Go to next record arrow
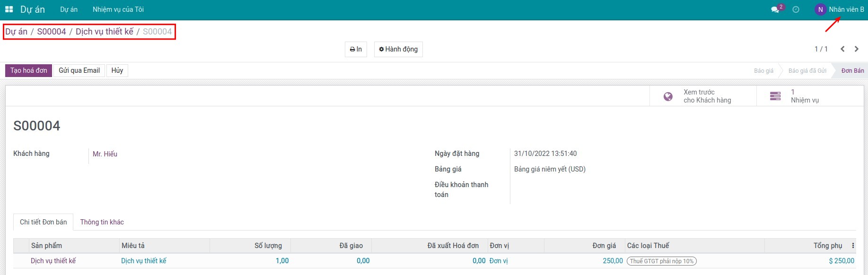 click(x=857, y=49)
